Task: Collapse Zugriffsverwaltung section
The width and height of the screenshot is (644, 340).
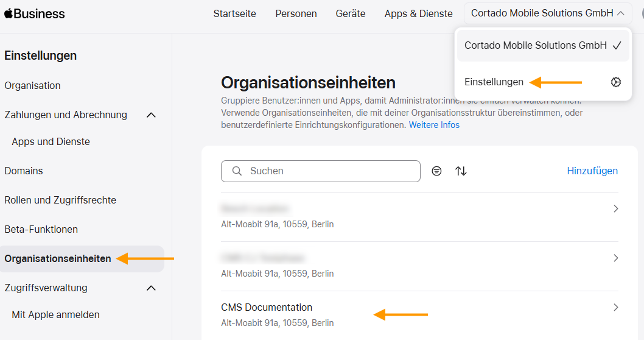Action: point(151,288)
